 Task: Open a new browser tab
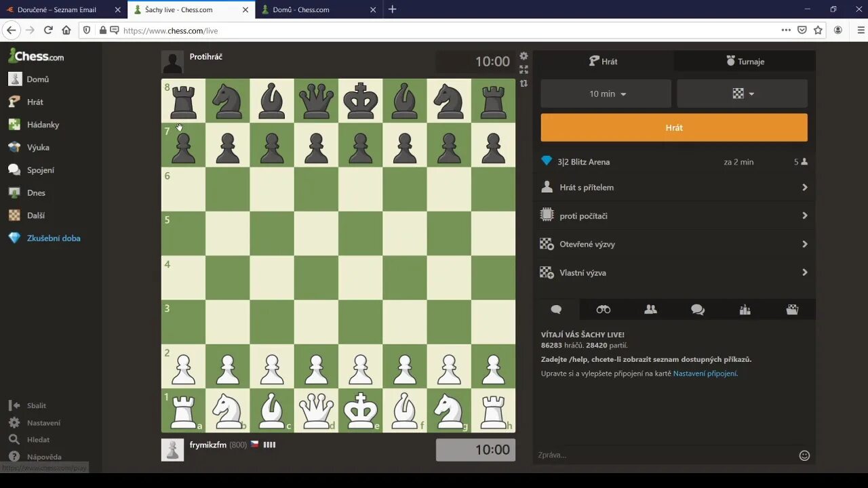coord(392,9)
